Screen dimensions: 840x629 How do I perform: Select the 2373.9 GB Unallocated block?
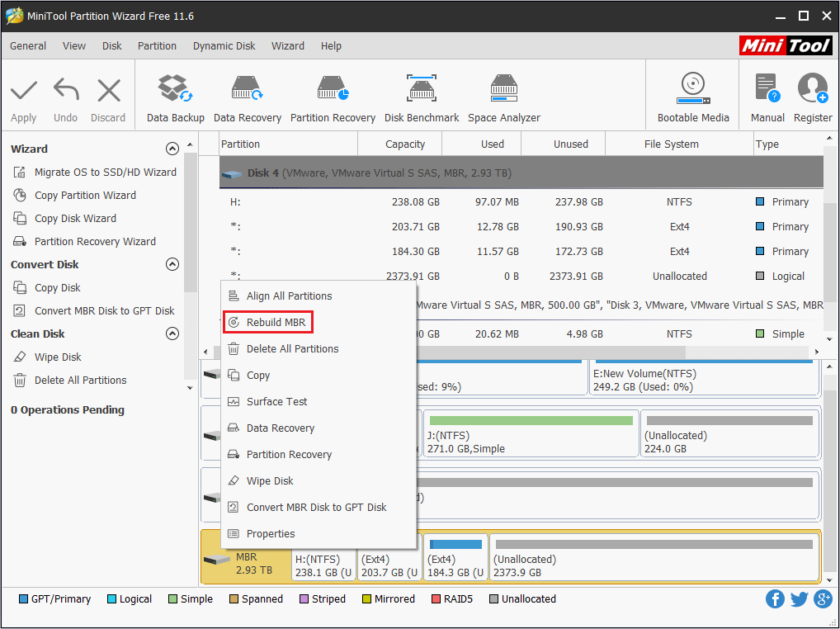point(654,557)
